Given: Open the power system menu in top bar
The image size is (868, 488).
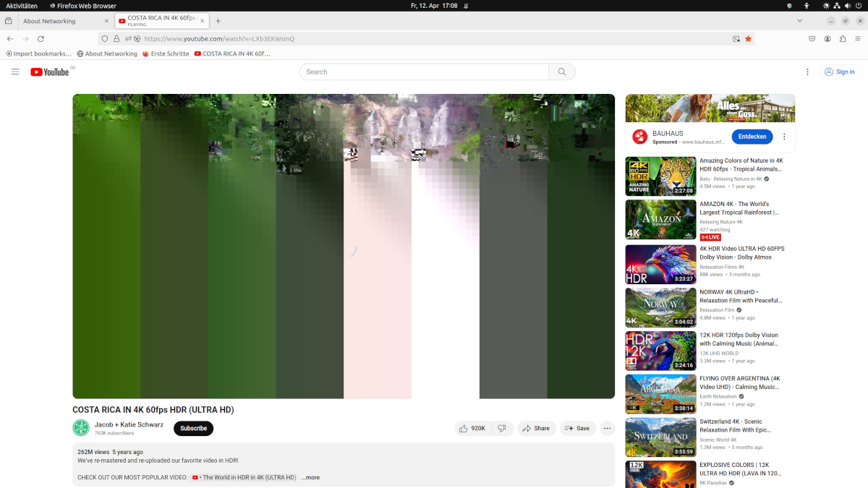Looking at the screenshot, I should coord(859,5).
